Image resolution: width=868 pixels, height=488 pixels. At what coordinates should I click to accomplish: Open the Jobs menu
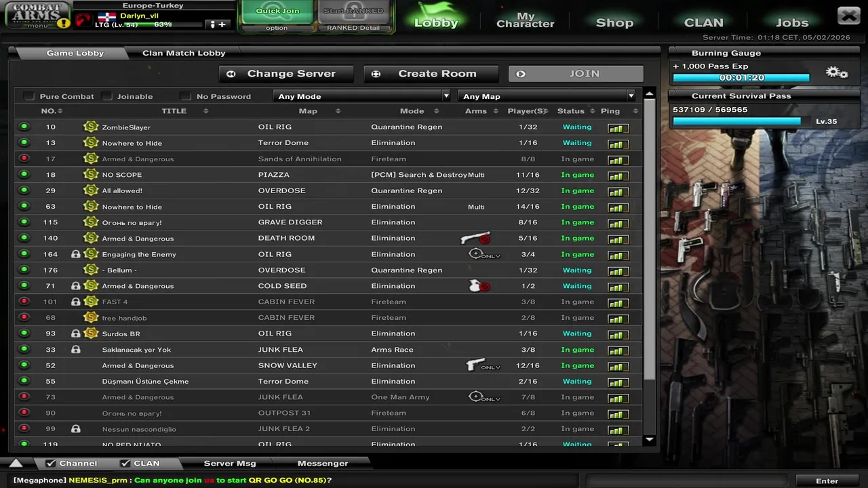coord(792,22)
